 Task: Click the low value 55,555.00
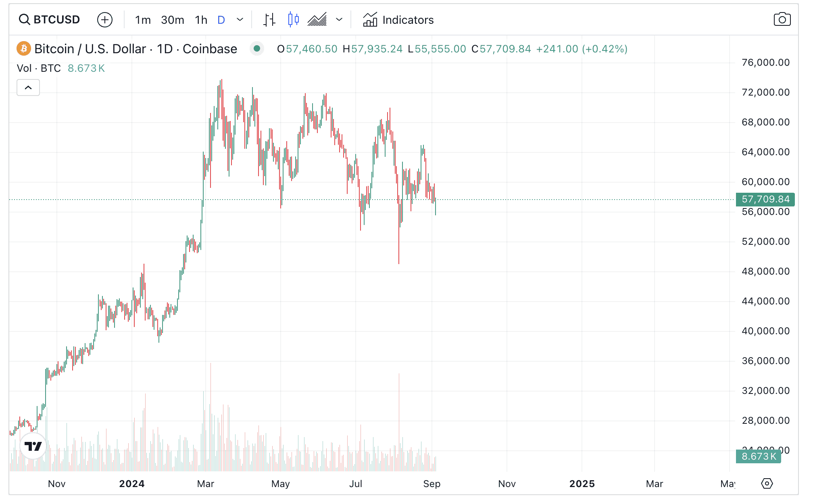440,49
